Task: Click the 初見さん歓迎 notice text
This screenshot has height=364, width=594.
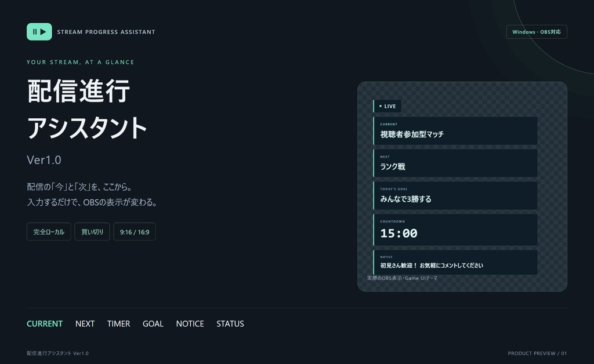Action: point(432,265)
